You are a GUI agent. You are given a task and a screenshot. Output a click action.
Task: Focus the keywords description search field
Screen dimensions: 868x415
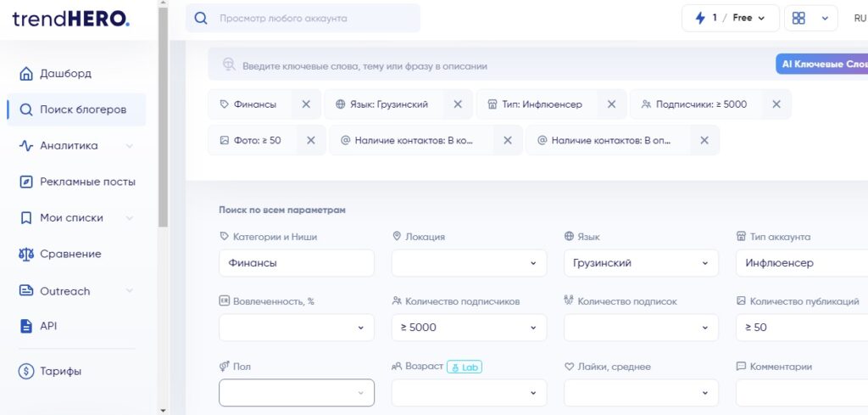(489, 66)
